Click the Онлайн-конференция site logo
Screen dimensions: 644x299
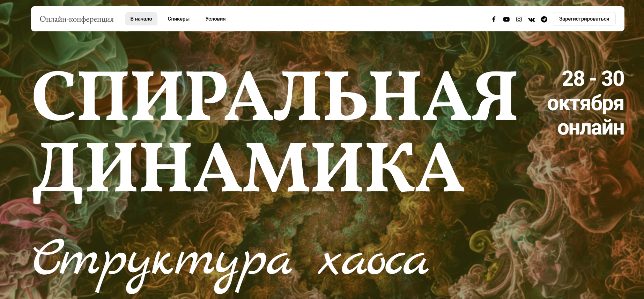[76, 19]
